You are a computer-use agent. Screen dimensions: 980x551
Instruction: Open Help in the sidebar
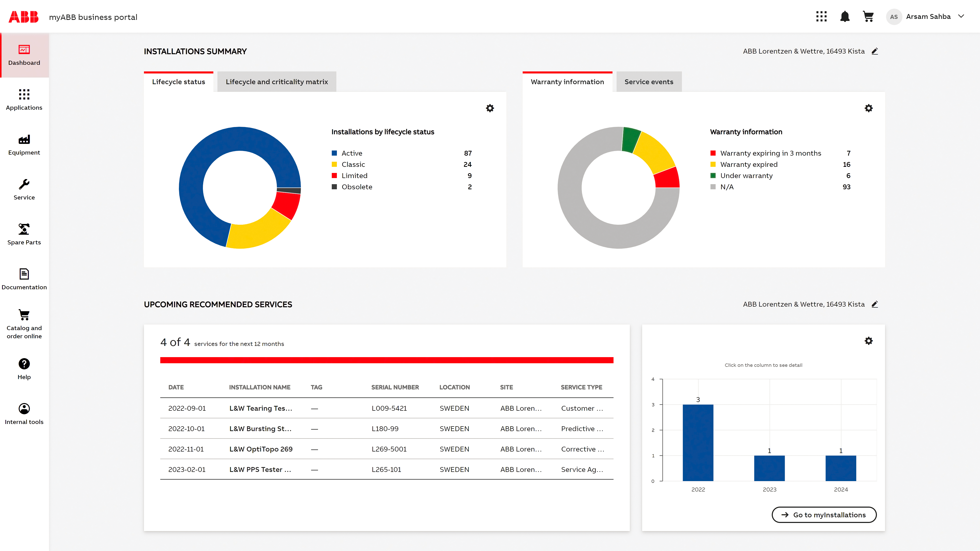(24, 369)
